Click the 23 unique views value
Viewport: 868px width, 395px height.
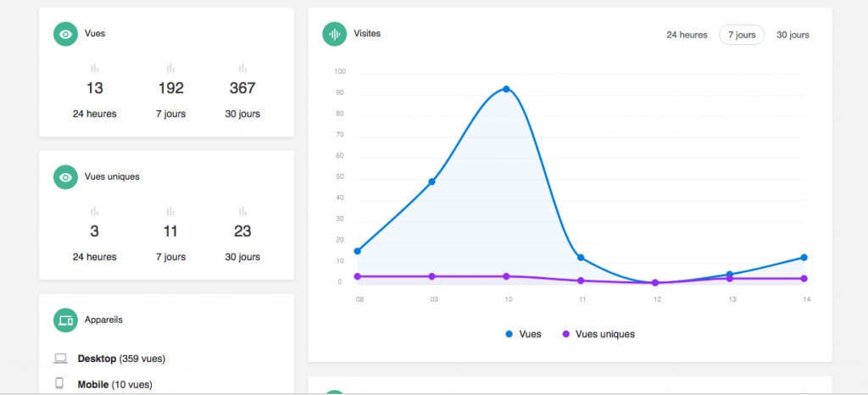click(x=242, y=231)
